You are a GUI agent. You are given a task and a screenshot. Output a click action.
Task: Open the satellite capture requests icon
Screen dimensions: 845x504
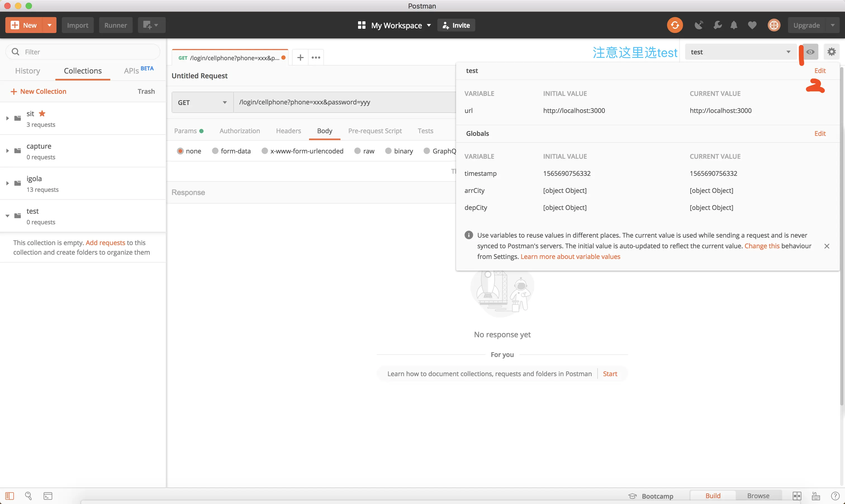[x=699, y=25]
